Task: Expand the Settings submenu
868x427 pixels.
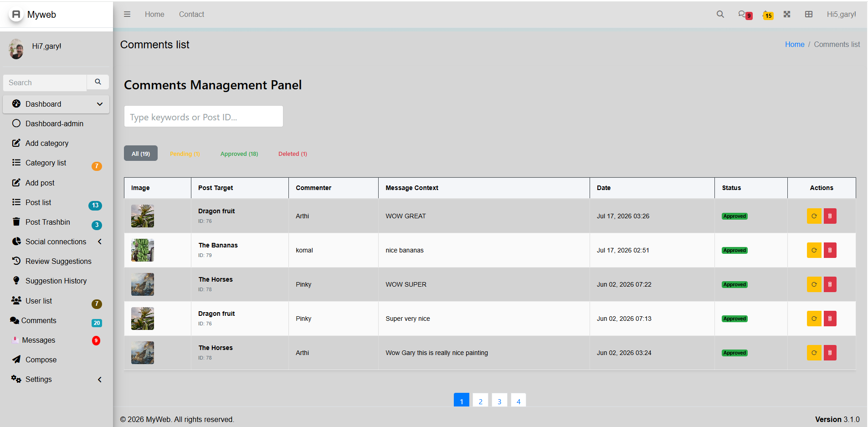Action: pyautogui.click(x=100, y=379)
